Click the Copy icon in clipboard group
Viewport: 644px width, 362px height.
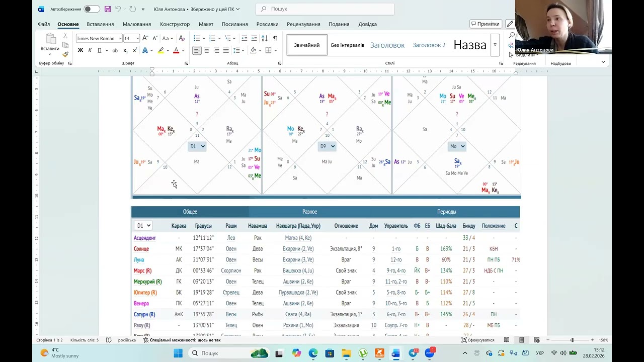tap(65, 45)
